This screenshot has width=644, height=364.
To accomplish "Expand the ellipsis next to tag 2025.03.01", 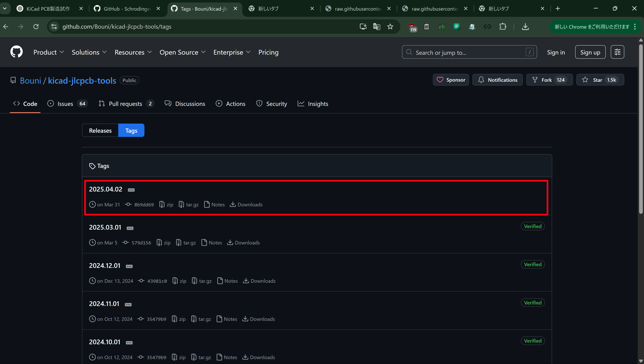I will click(130, 228).
